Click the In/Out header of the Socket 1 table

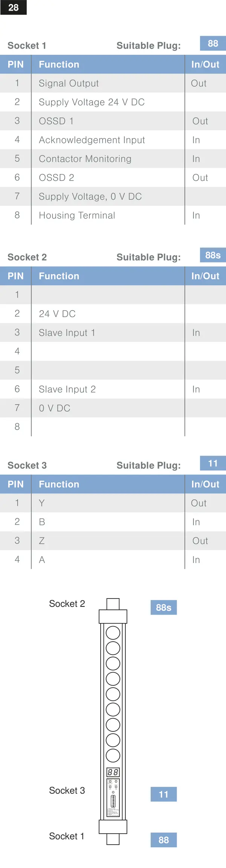[x=205, y=65]
